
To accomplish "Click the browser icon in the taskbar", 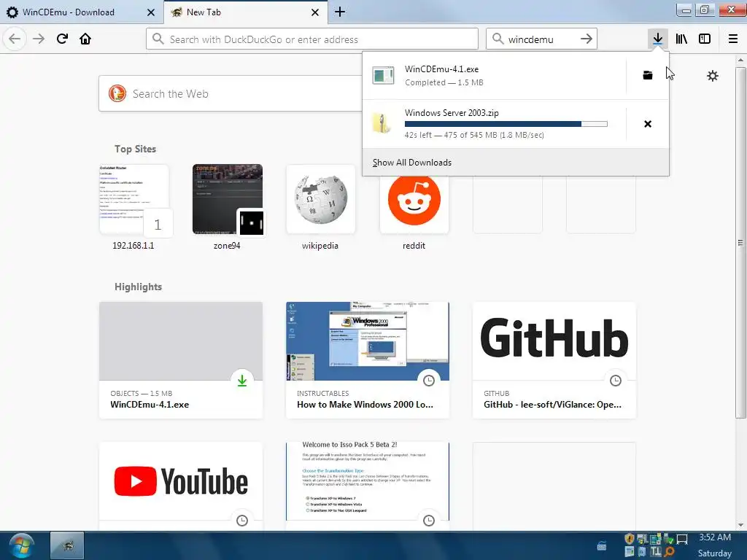I will [x=67, y=545].
